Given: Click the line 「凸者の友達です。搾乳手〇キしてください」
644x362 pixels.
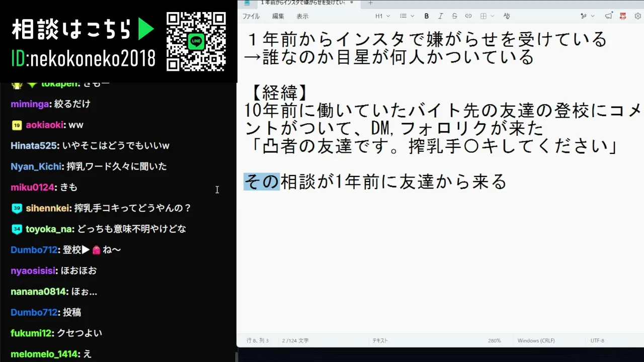Looking at the screenshot, I should click(x=435, y=146).
